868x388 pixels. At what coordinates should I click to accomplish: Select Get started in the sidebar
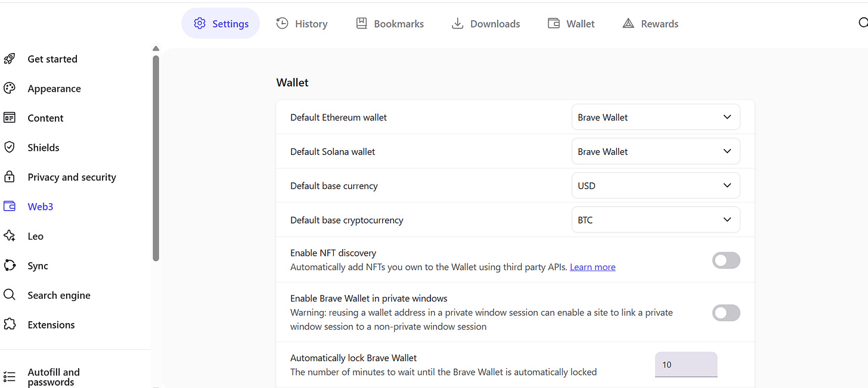pyautogui.click(x=52, y=59)
